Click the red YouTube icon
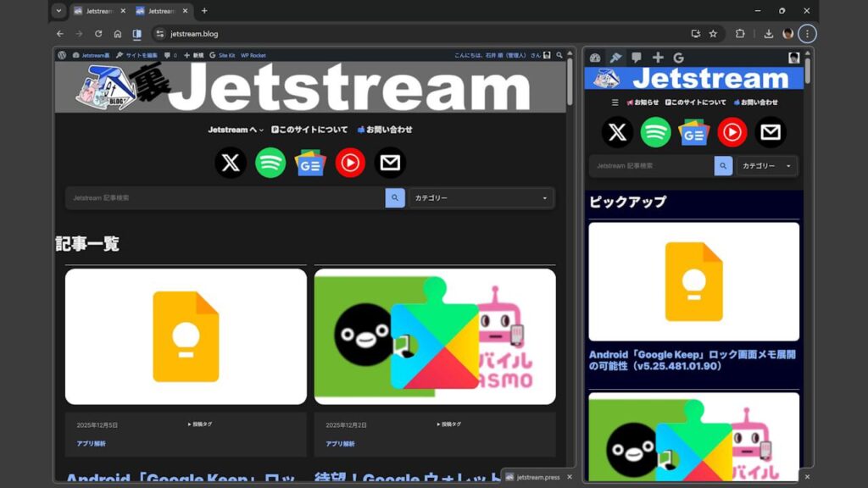The image size is (868, 488). point(349,163)
